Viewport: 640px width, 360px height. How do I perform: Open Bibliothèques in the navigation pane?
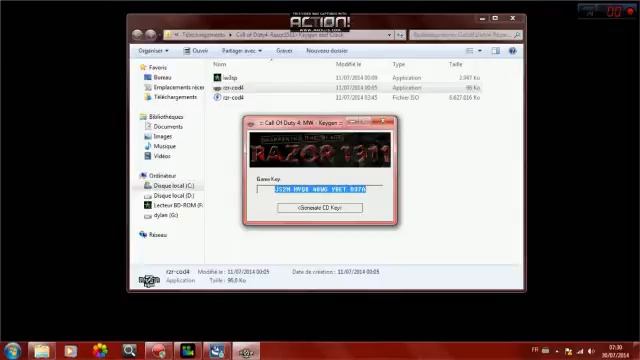166,117
